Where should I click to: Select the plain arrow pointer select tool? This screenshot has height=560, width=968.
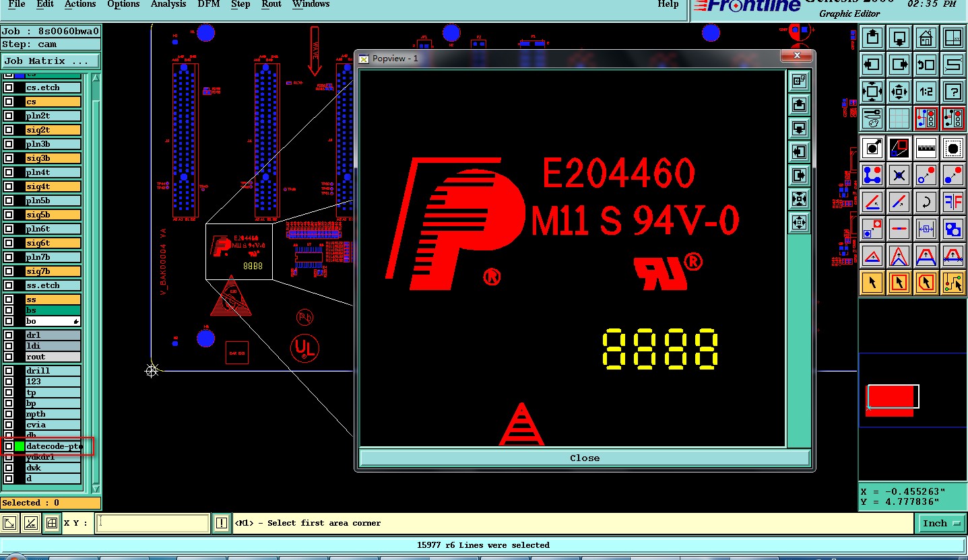[x=872, y=283]
